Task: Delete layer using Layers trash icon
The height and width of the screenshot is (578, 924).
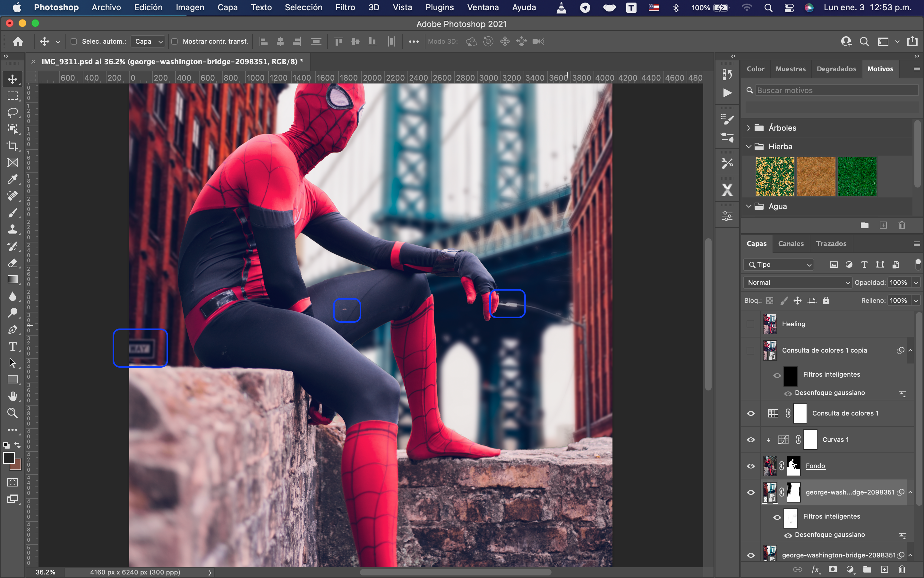Action: click(x=902, y=570)
